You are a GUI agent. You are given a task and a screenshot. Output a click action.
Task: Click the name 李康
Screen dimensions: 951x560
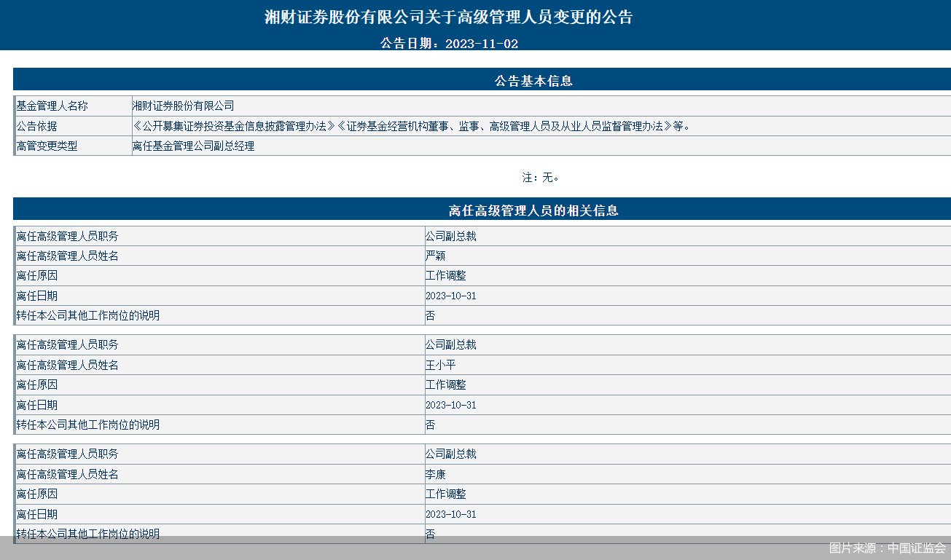click(436, 475)
